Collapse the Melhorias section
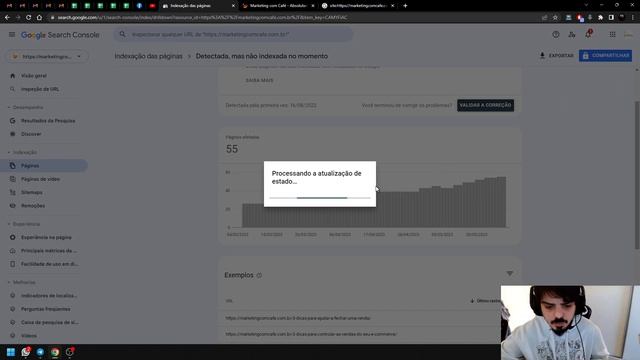 22,282
